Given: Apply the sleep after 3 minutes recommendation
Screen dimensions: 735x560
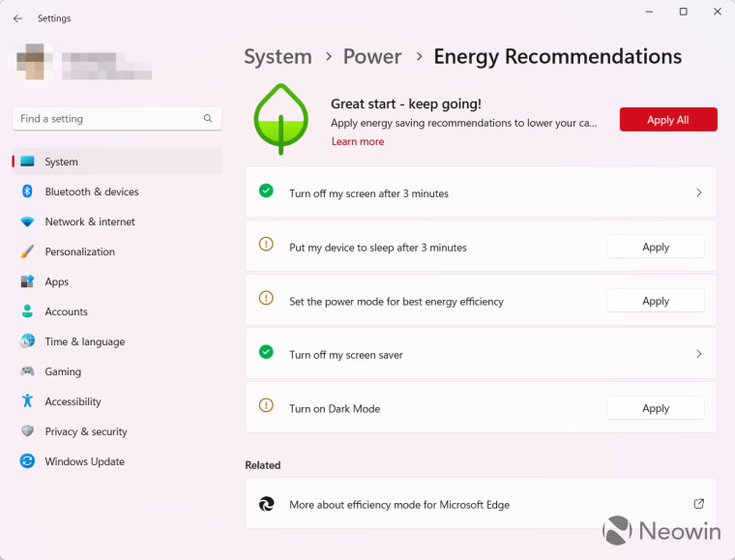Looking at the screenshot, I should [x=655, y=248].
